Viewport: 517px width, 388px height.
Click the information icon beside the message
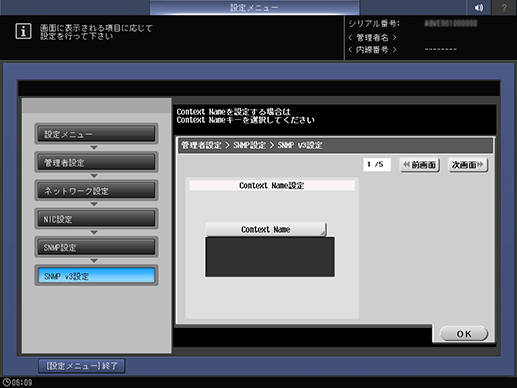point(23,32)
